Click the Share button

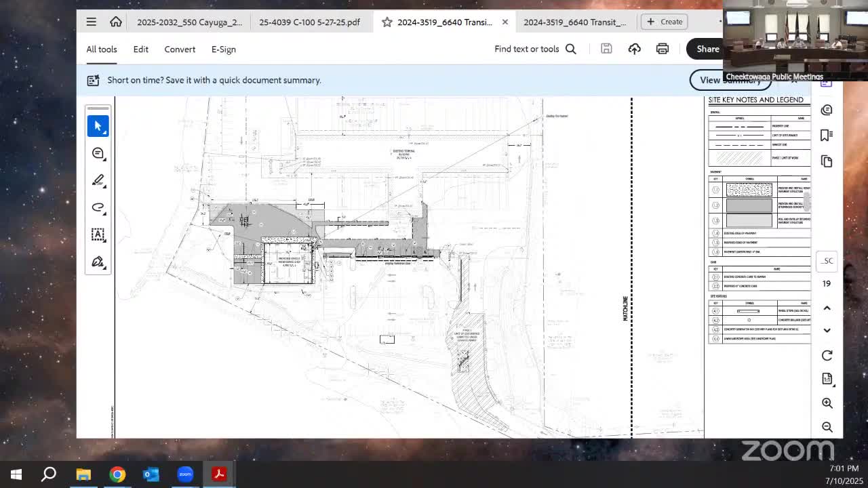click(707, 49)
